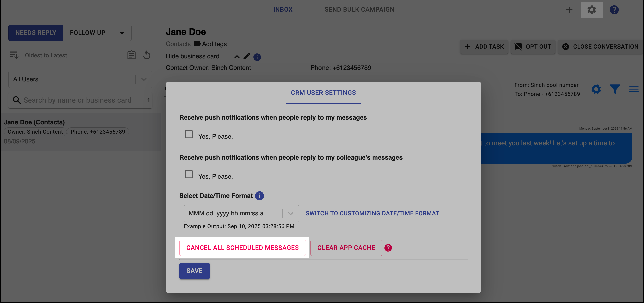Click the tag icon beside Add tags
Viewport: 644px width, 303px height.
(x=197, y=44)
